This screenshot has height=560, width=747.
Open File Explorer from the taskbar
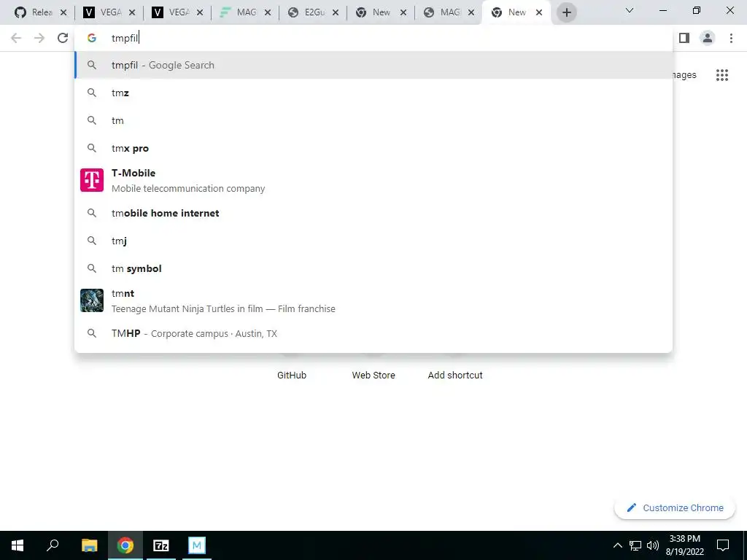[x=89, y=545]
